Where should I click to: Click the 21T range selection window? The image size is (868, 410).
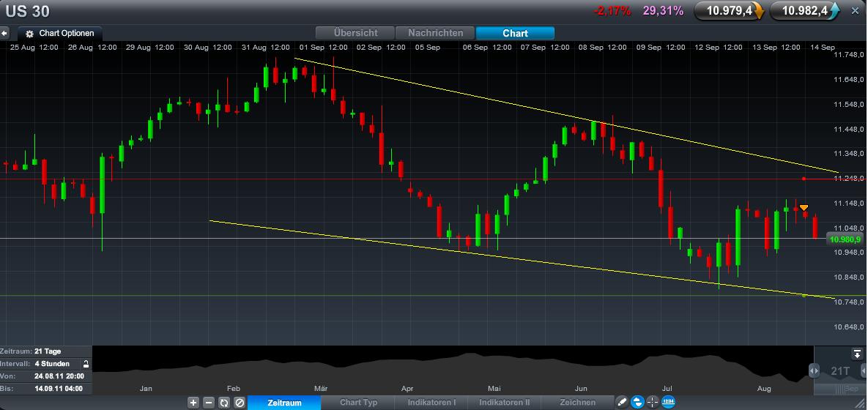(x=839, y=370)
